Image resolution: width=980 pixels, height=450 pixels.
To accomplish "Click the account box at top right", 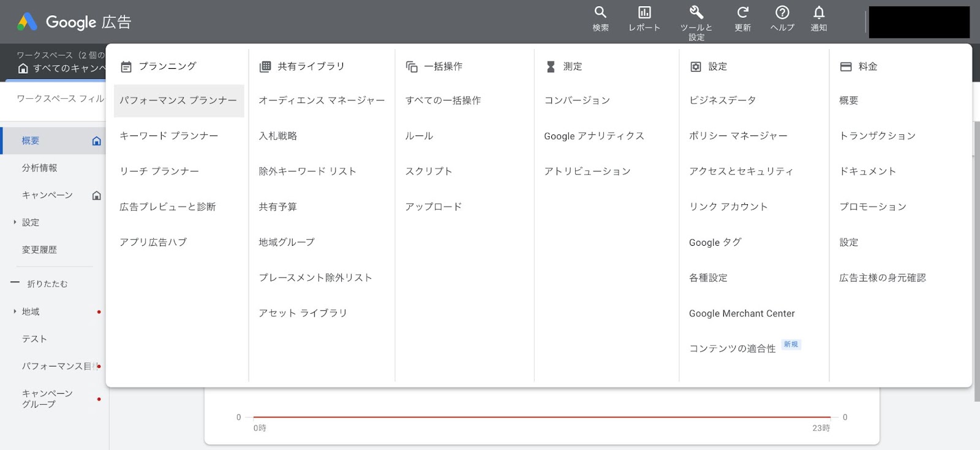I will [x=919, y=23].
